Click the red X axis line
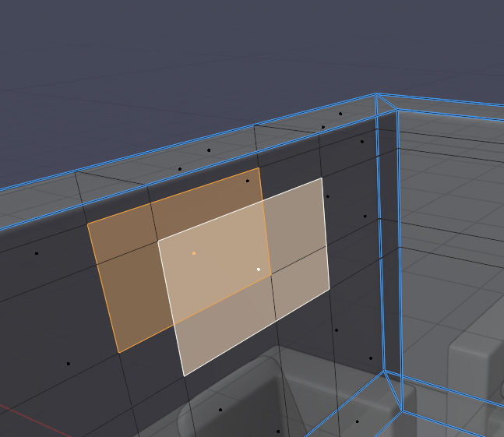 [9, 411]
